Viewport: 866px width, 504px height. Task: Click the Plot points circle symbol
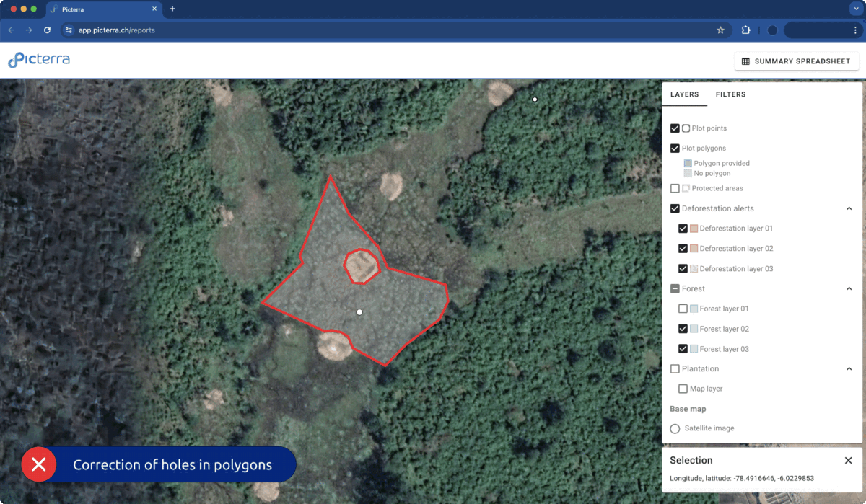pos(686,128)
